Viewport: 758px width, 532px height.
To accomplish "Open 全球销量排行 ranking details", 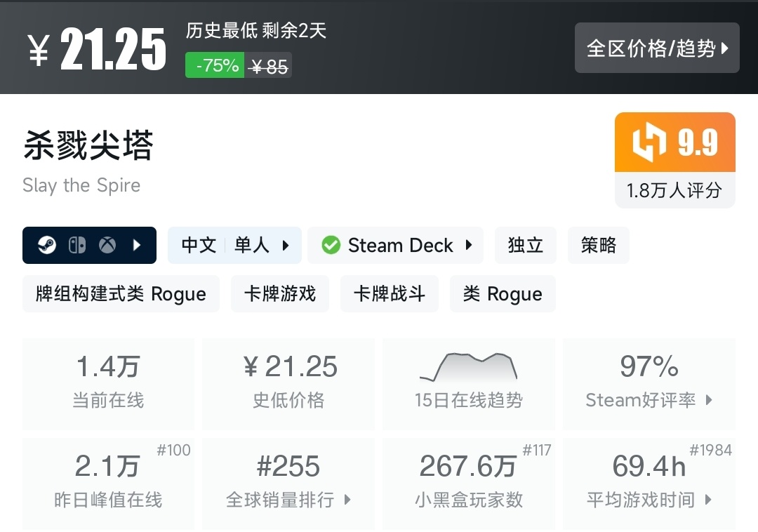I will (288, 484).
